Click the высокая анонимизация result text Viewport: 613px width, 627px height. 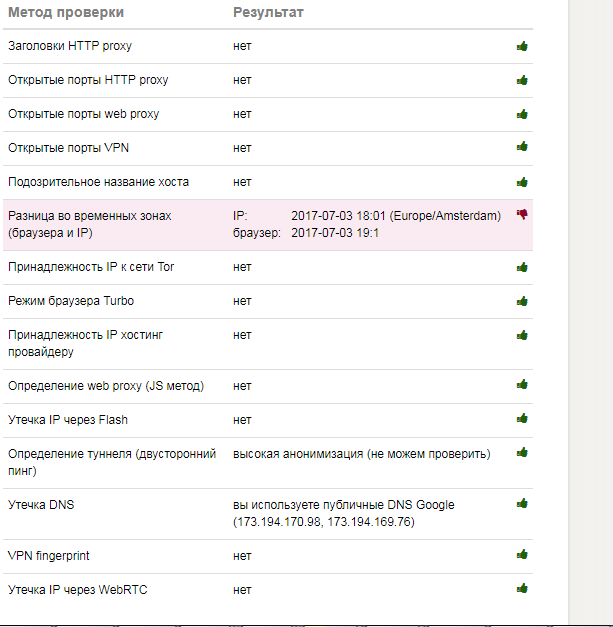361,454
